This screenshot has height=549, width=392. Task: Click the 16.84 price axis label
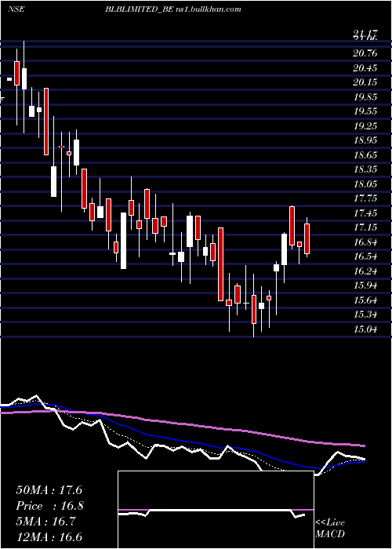click(365, 242)
